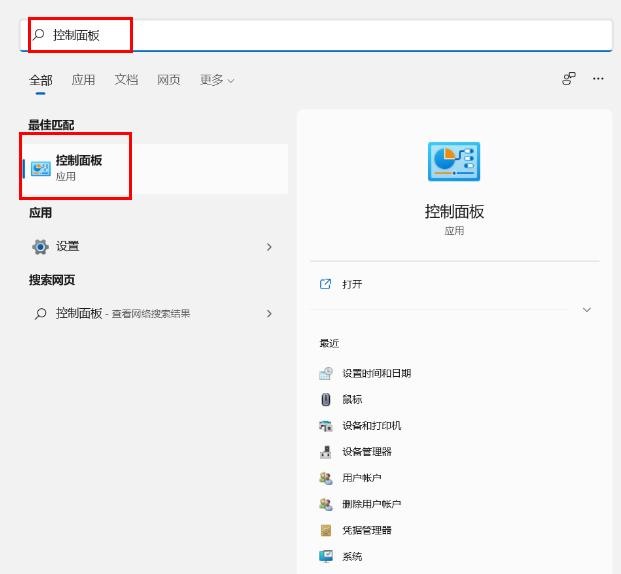Click the three-dot more options icon
This screenshot has height=574, width=621.
pos(598,78)
